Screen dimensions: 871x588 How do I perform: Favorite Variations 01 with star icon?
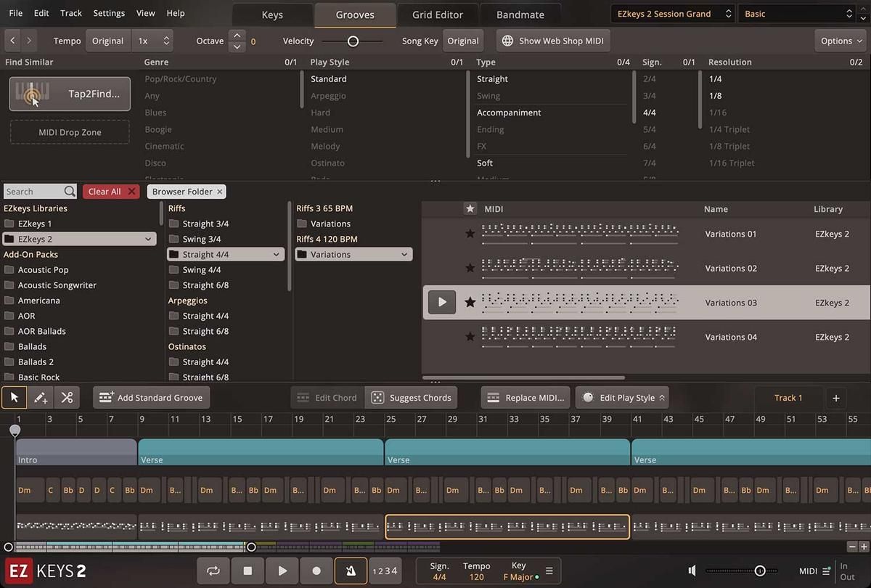click(470, 234)
